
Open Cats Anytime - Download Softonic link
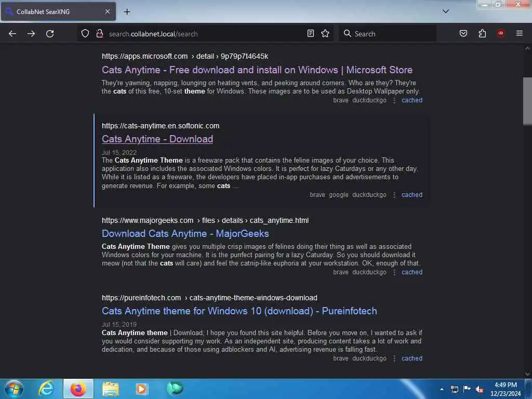tap(157, 139)
